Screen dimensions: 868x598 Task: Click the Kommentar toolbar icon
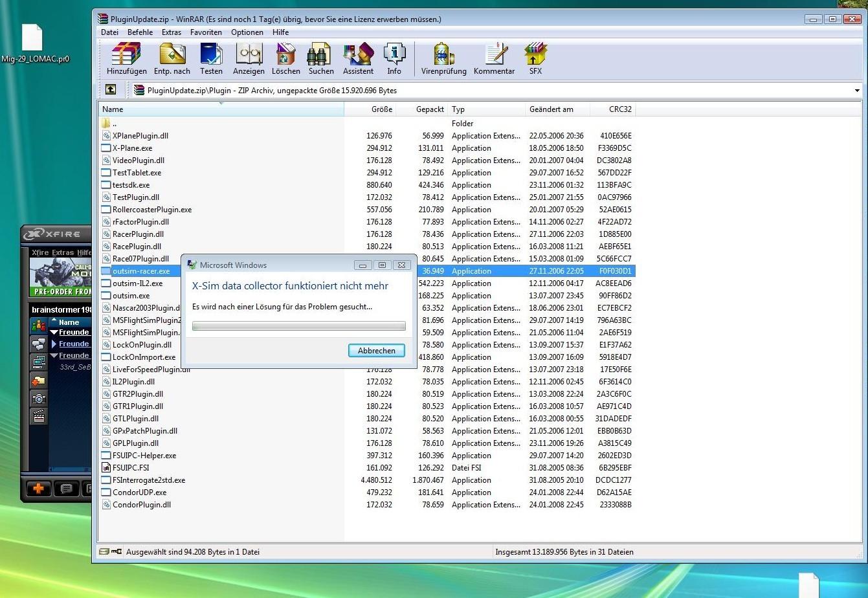coord(494,60)
